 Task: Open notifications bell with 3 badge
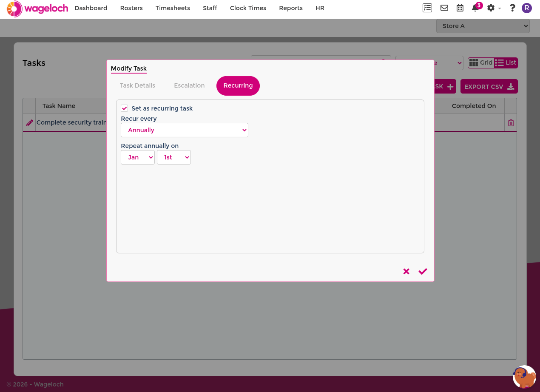click(476, 8)
